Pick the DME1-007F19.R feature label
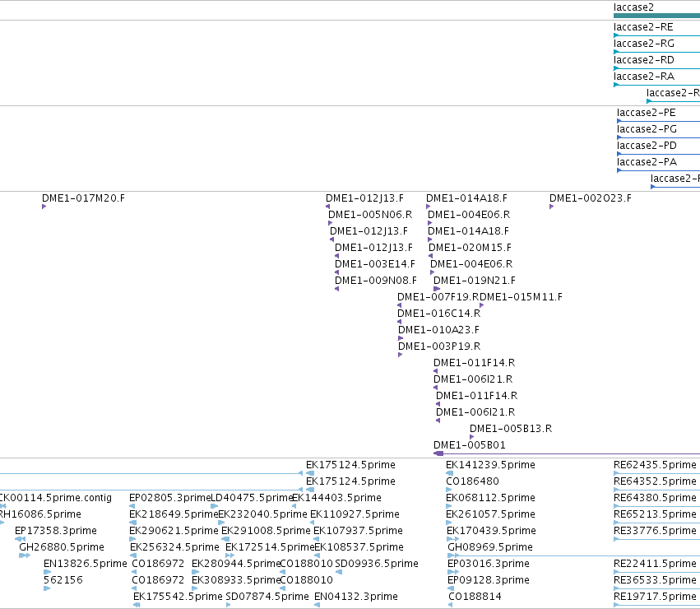Screen dimensions: 700x609 click(438, 297)
